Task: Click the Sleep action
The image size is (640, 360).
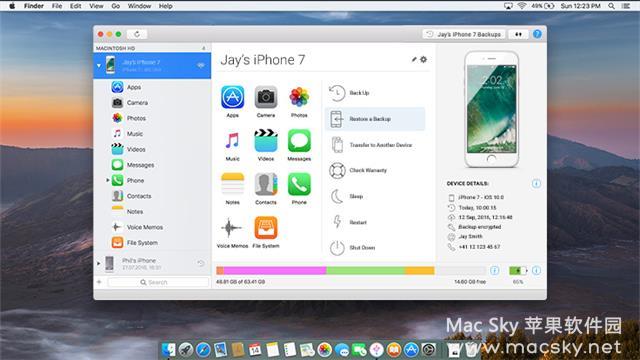Action: click(375, 196)
